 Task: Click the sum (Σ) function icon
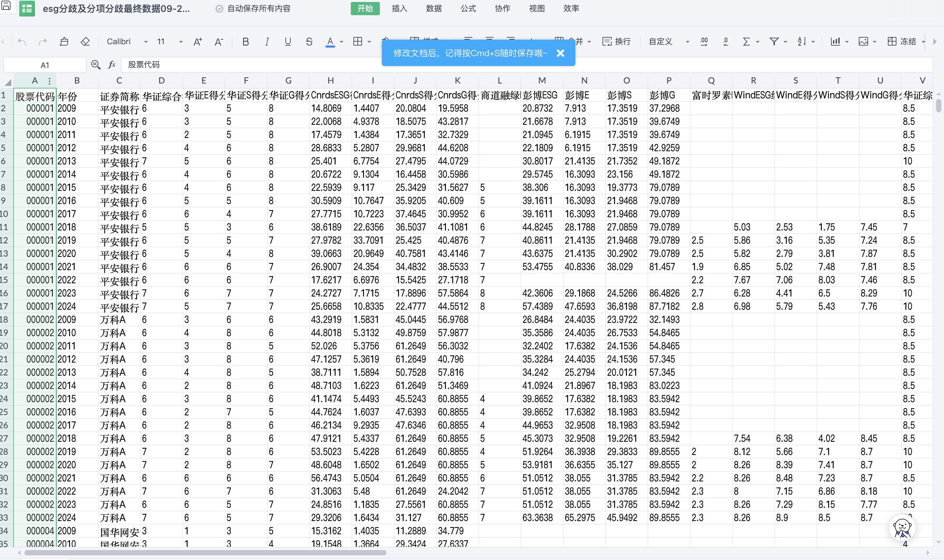[746, 42]
